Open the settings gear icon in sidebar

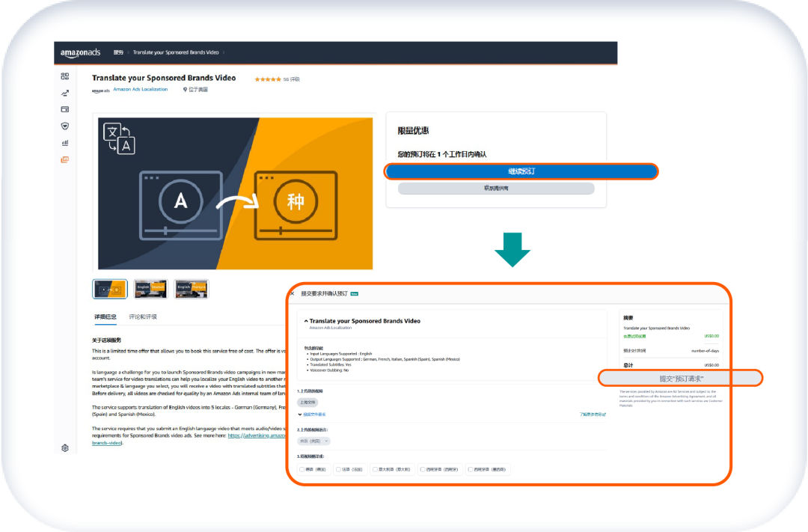(65, 448)
